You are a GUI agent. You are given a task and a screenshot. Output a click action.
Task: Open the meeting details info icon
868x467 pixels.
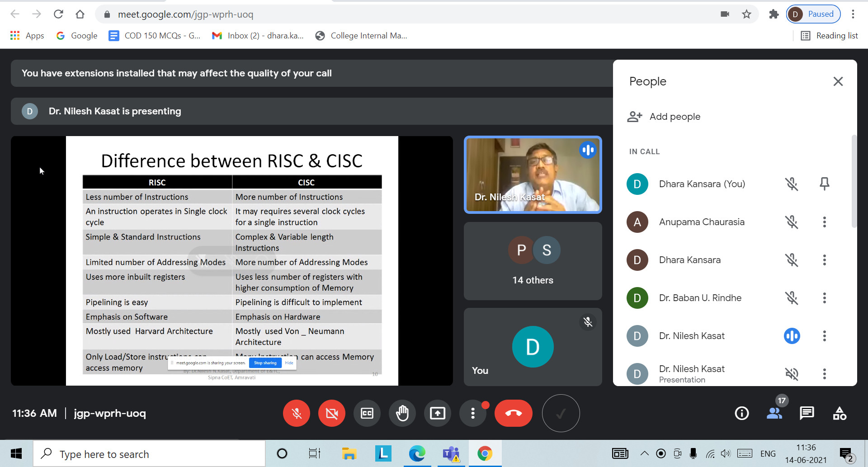click(741, 413)
